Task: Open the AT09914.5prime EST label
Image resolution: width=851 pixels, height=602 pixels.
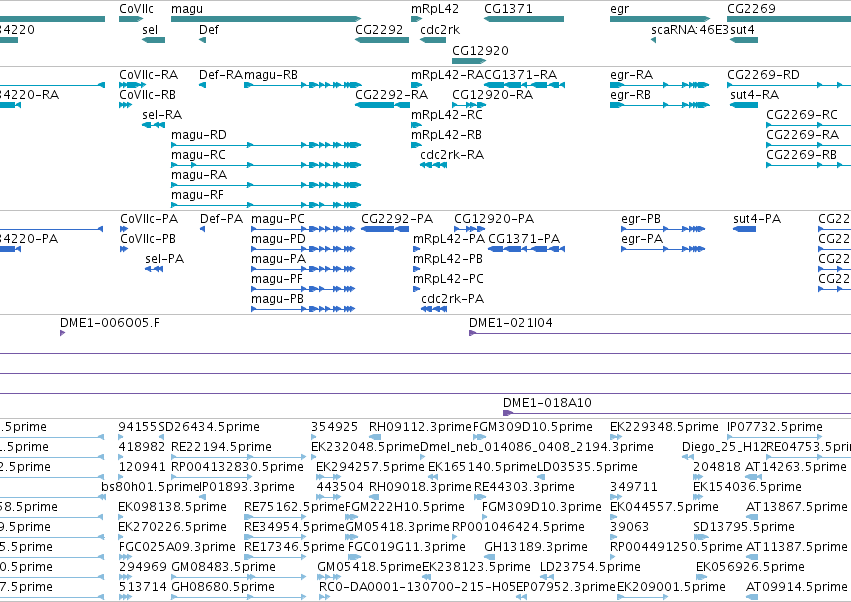Action: tap(797, 587)
